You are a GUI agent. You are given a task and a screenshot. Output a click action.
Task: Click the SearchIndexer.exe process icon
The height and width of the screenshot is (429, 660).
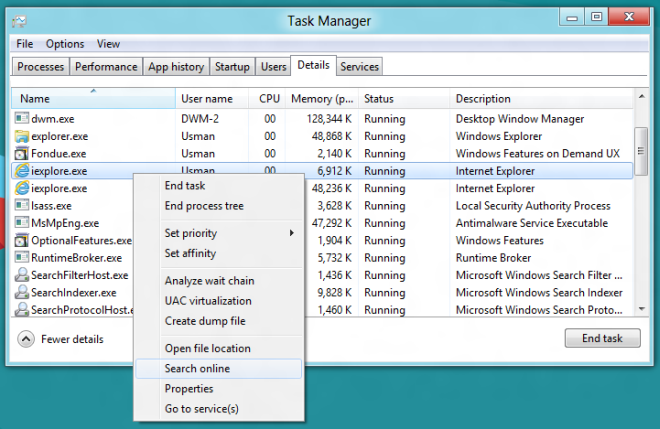(x=21, y=292)
